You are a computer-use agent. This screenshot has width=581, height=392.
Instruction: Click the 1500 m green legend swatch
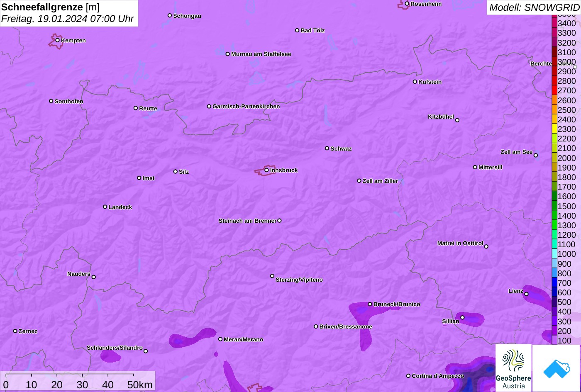click(554, 206)
